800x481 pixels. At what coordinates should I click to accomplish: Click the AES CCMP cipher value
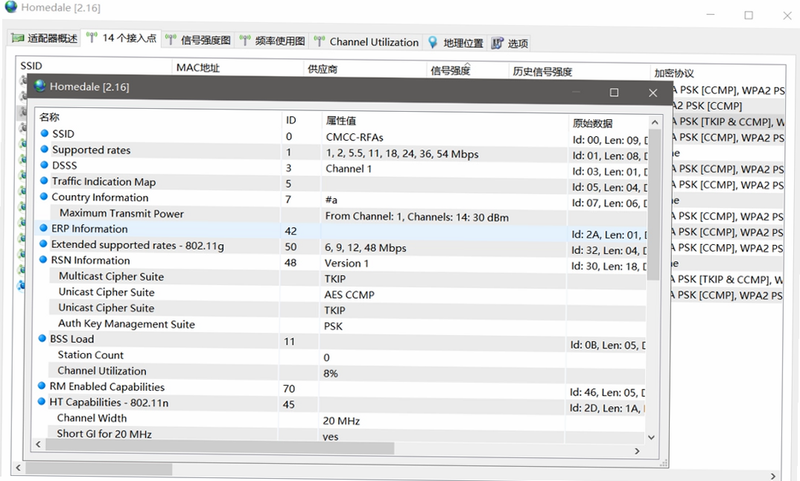(349, 295)
